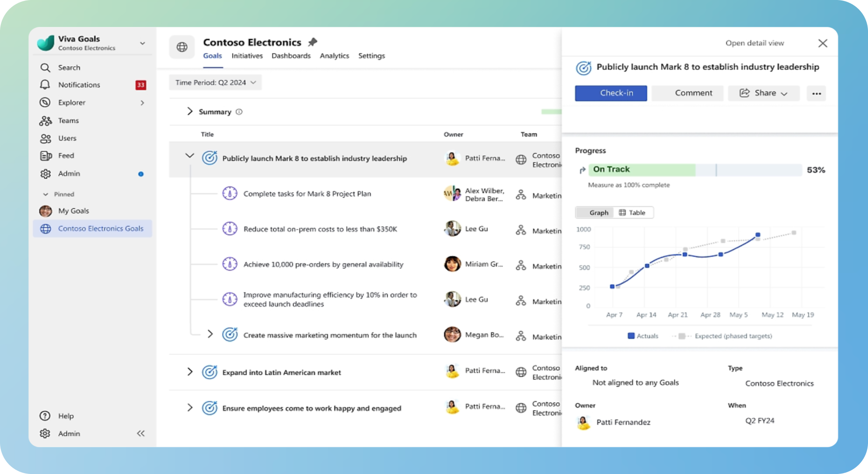Open the Time Period Q2 2024 dropdown

(215, 82)
